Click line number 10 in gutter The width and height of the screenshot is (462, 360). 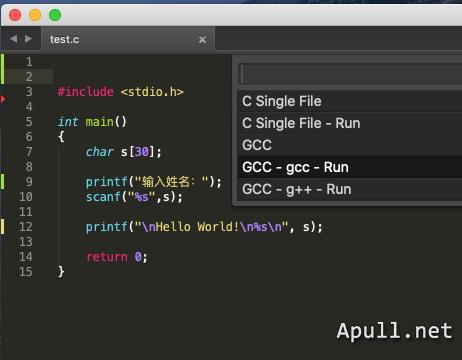pyautogui.click(x=26, y=197)
